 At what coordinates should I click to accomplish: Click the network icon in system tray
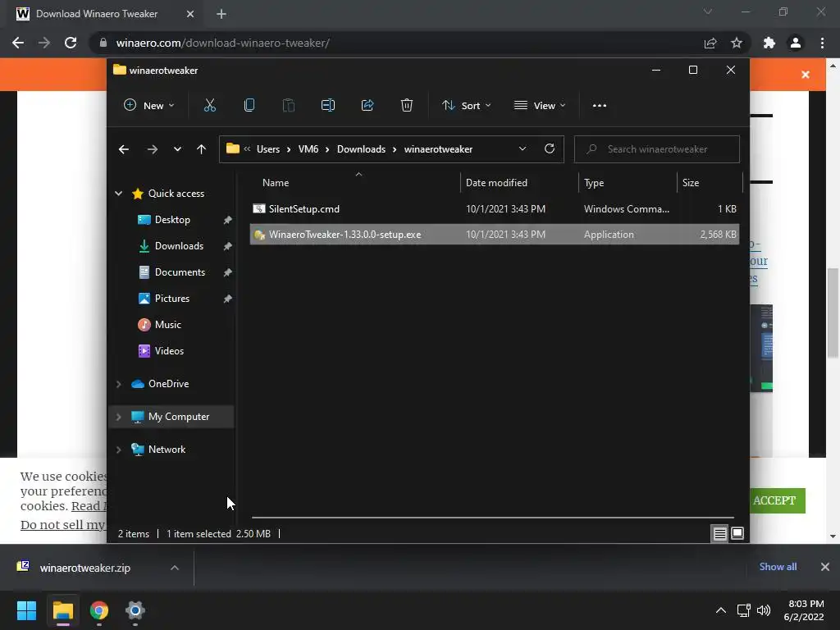click(x=743, y=610)
